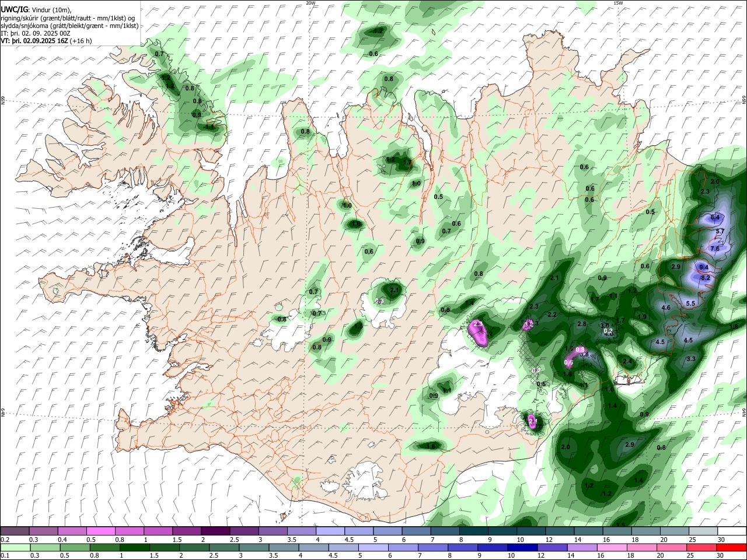Image resolution: width=747 pixels, height=560 pixels.
Task: Click the 8.4 precipitation value
Action: tap(715, 218)
